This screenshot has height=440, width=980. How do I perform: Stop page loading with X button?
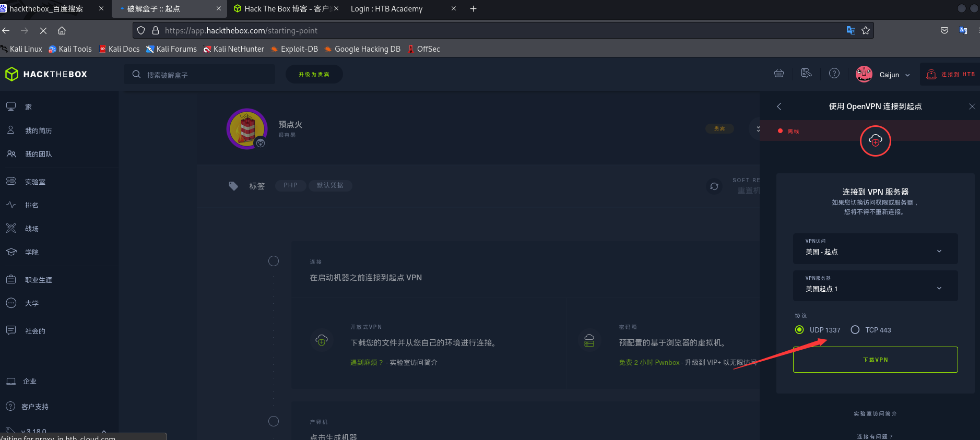pos(43,31)
